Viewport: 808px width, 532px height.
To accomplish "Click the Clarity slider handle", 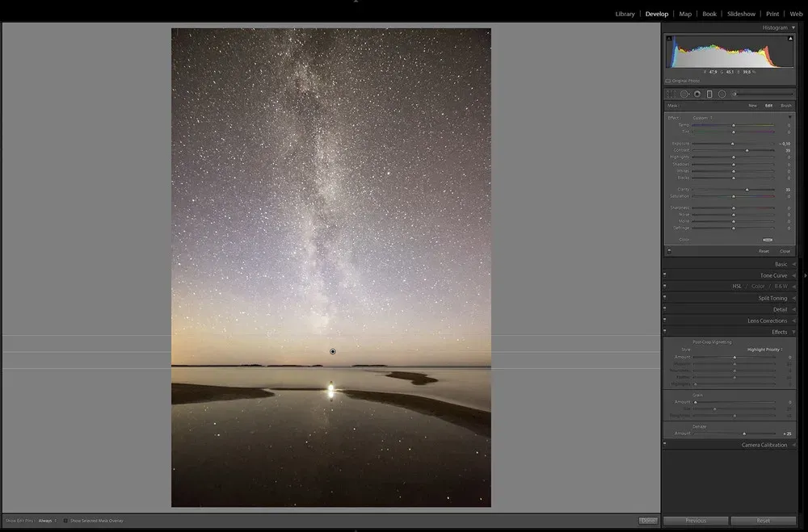I will tap(747, 190).
